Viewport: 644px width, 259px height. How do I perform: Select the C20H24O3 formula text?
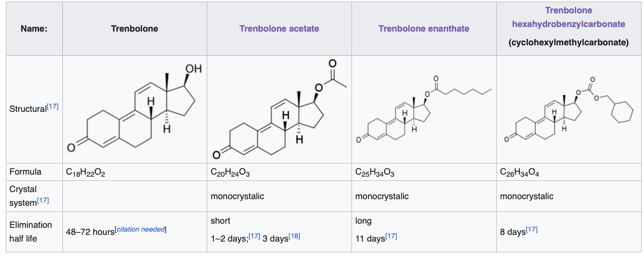coord(230,172)
